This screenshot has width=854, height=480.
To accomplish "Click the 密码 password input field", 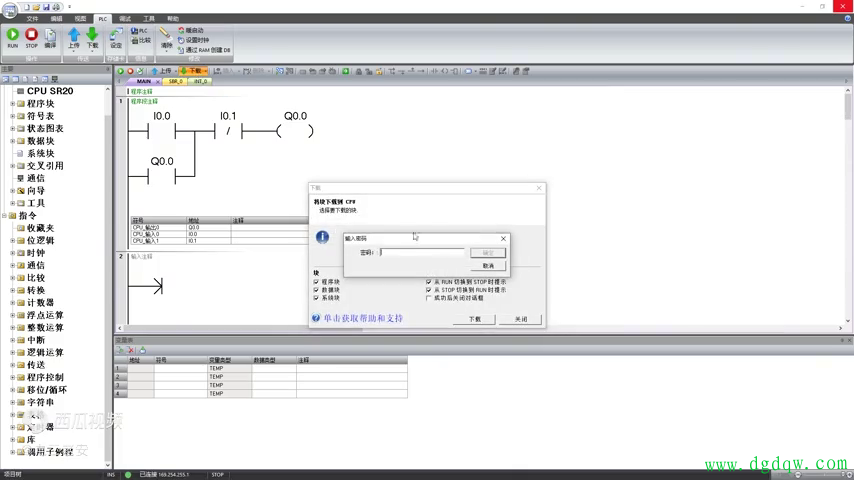I will click(422, 253).
